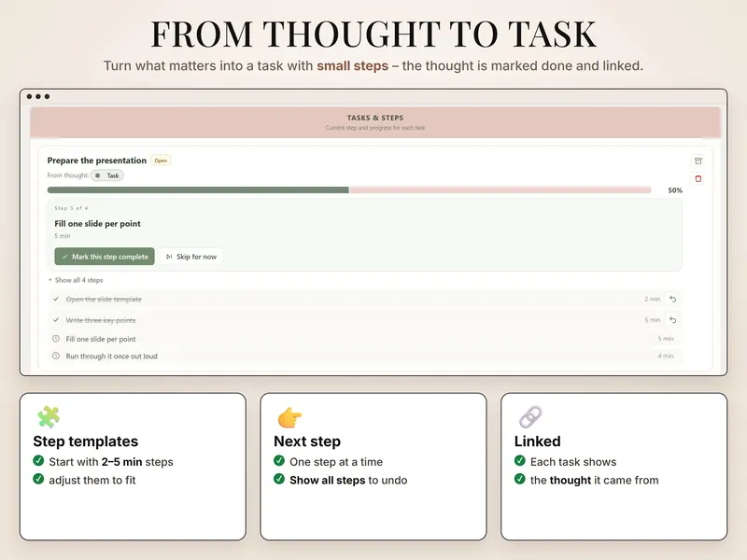Click the brown small steps highlighted words
The width and height of the screenshot is (747, 560).
(x=353, y=65)
